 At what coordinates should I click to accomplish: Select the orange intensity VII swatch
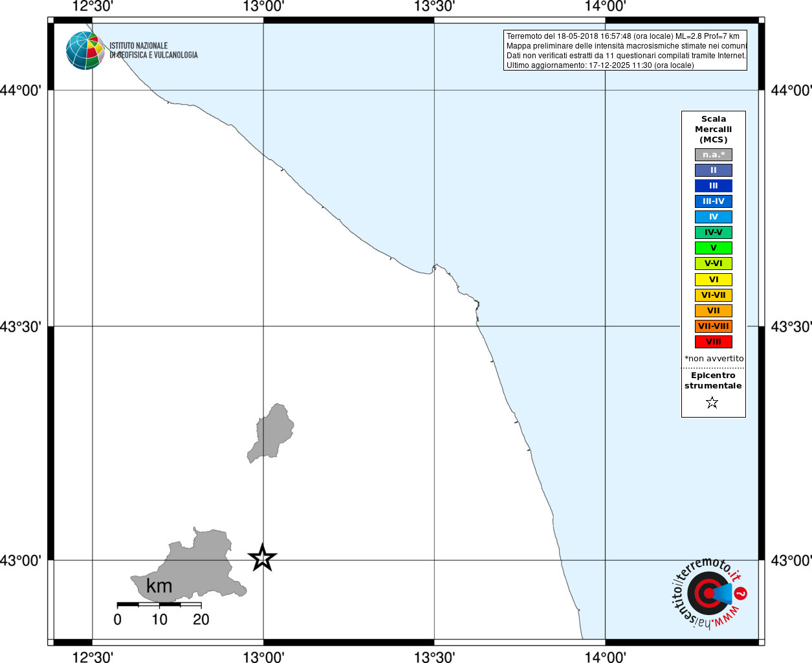pos(713,311)
